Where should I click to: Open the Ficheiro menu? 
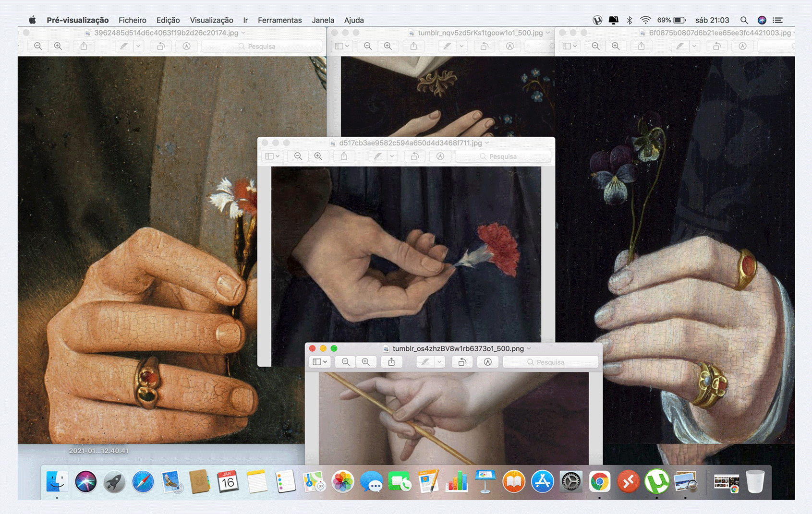pos(133,20)
